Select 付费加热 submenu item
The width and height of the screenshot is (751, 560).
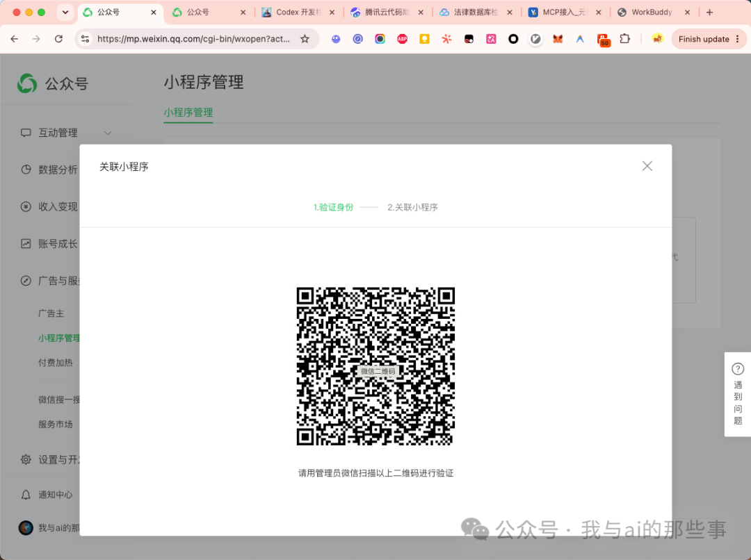pyautogui.click(x=56, y=362)
